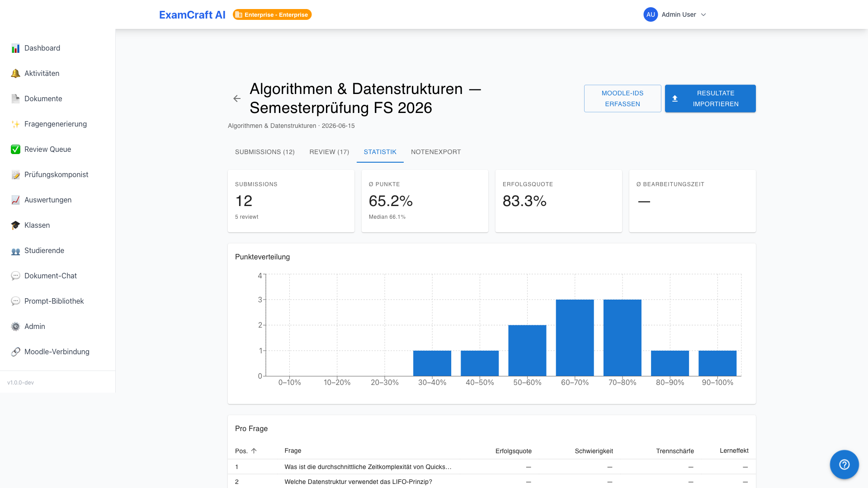Click the 90–100% histogram bar
This screenshot has height=488, width=868.
click(717, 363)
